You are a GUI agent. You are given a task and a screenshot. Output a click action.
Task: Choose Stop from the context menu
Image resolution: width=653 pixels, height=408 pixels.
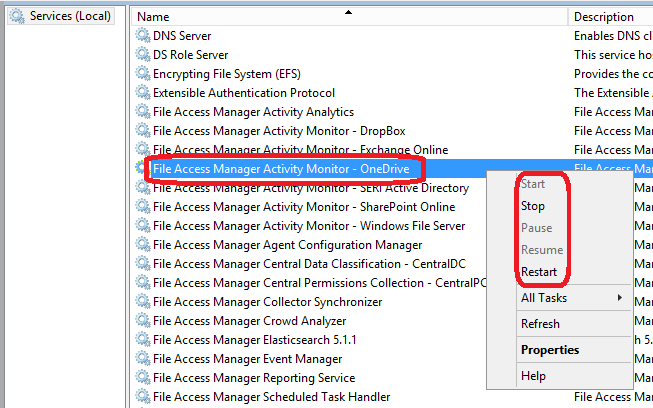tap(533, 206)
